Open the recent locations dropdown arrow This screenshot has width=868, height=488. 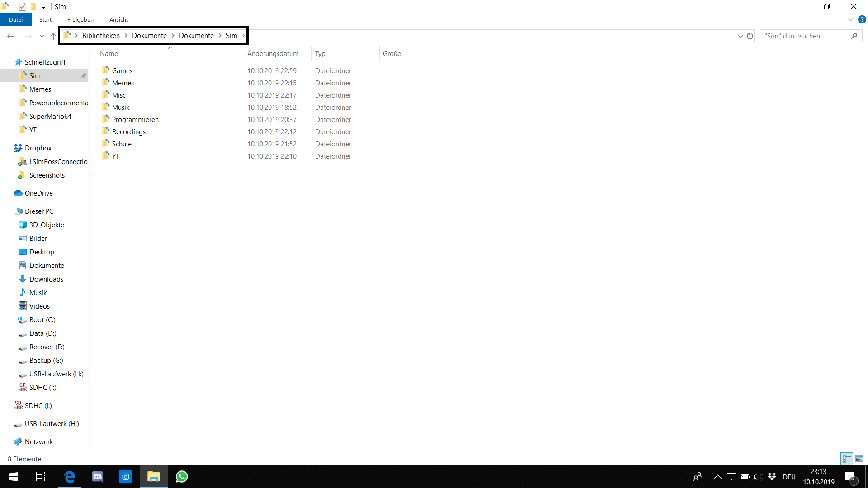point(42,36)
